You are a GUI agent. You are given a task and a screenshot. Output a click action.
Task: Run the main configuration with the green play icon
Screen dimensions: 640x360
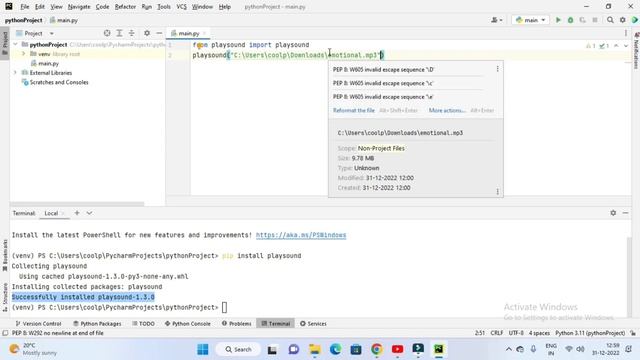click(x=558, y=20)
